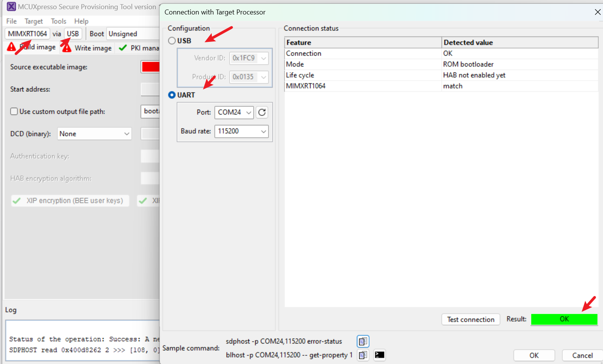This screenshot has width=603, height=364.
Task: Open the File menu
Action: tap(11, 21)
